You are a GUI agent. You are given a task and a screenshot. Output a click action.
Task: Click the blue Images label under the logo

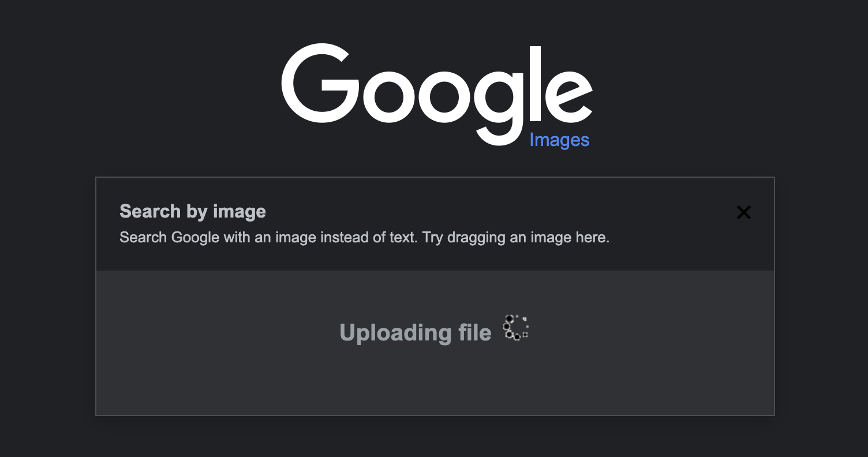click(x=559, y=140)
